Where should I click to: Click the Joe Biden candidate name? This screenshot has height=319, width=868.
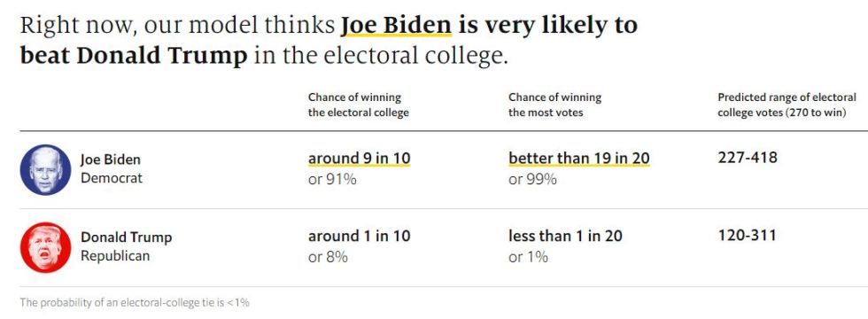(x=111, y=159)
